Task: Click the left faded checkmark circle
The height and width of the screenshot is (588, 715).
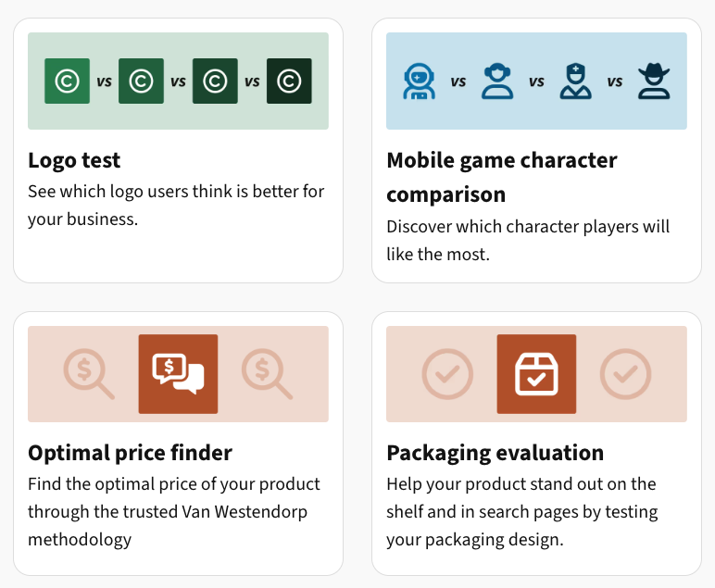Action: pyautogui.click(x=447, y=374)
